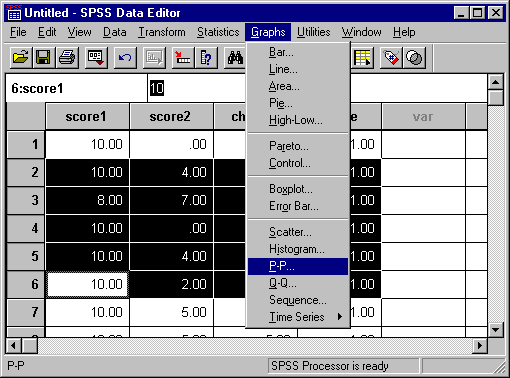This screenshot has height=378, width=510.
Task: Click the highlighted P-P... menu item
Action: (298, 266)
